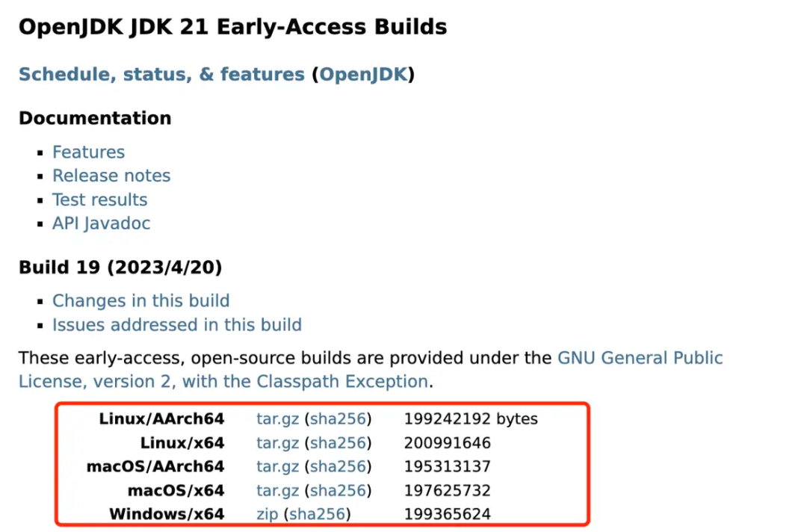Open the Test results link
The width and height of the screenshot is (807, 532).
[100, 199]
